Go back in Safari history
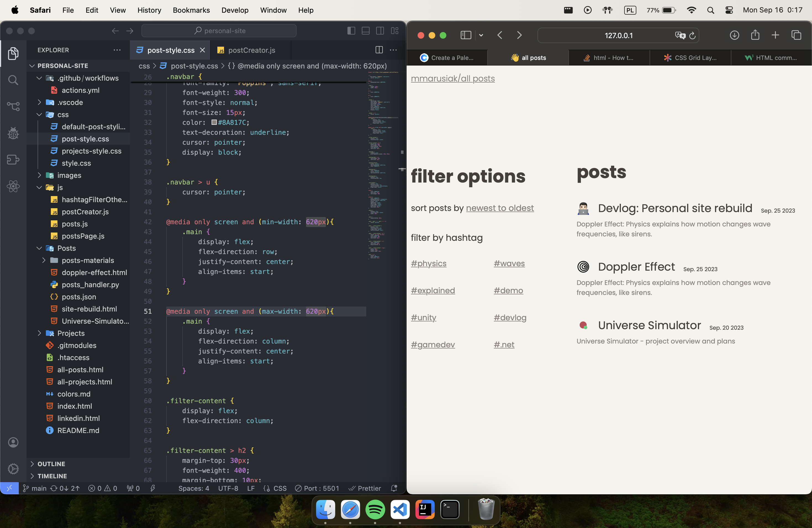 [x=500, y=35]
